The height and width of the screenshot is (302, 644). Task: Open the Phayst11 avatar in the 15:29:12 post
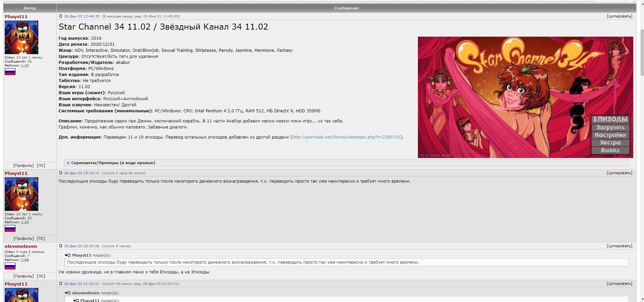(22, 194)
